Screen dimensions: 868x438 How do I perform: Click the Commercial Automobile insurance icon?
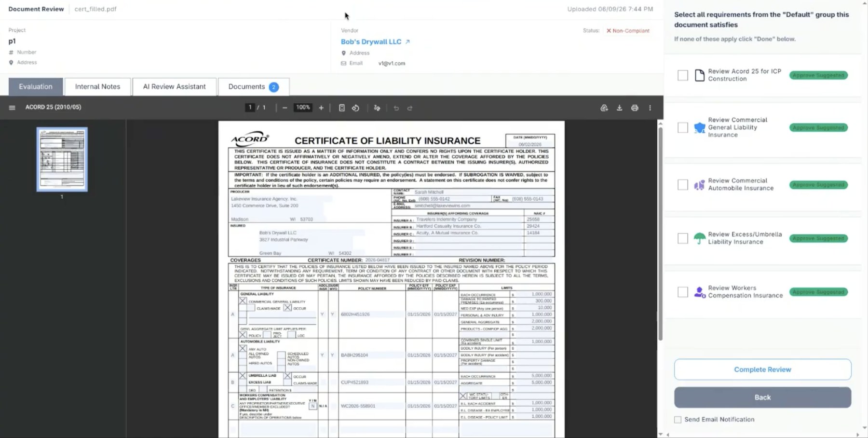coord(699,185)
